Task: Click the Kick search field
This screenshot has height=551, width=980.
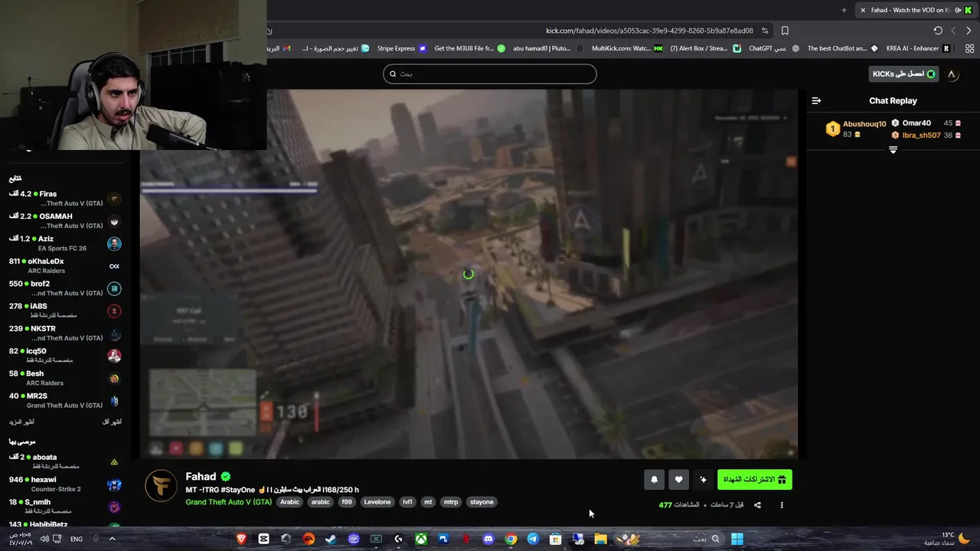Action: point(490,73)
